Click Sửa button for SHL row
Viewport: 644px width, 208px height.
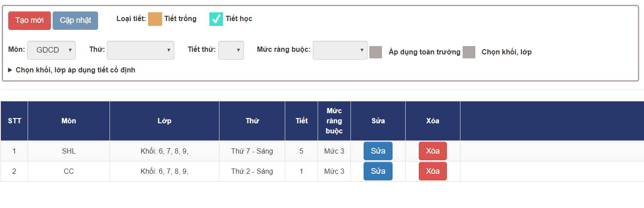point(378,151)
